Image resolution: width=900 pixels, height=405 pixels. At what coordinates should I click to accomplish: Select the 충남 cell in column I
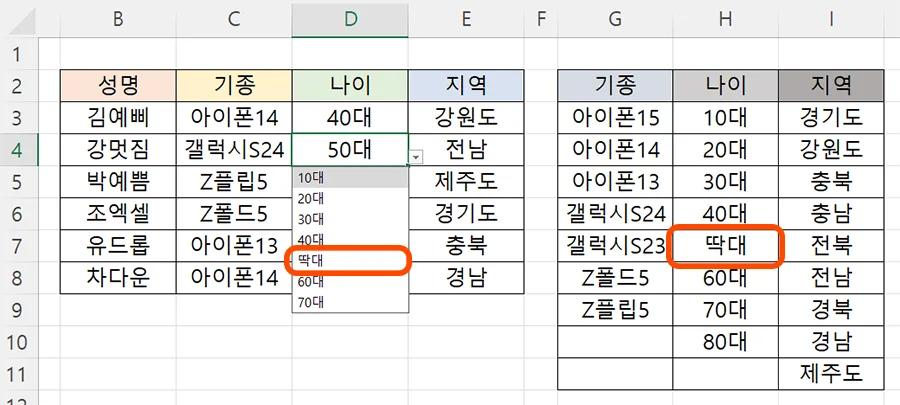coord(831,214)
